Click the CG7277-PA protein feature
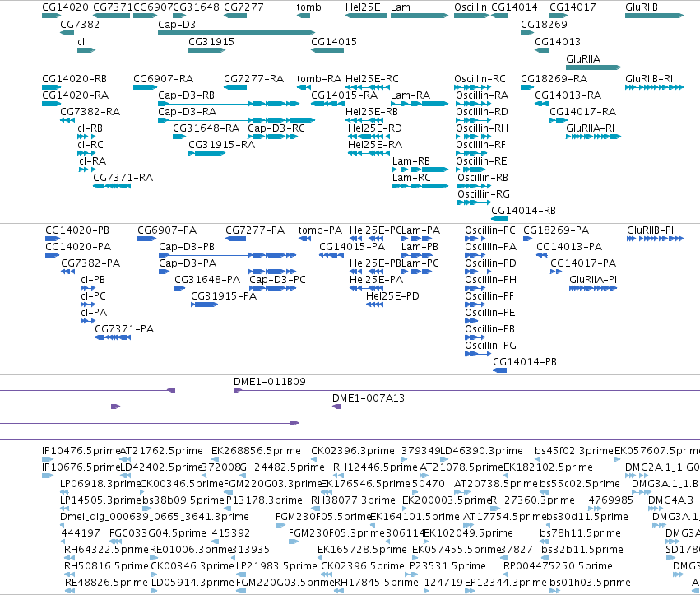Screen dimensions: 700x595 click(235, 239)
